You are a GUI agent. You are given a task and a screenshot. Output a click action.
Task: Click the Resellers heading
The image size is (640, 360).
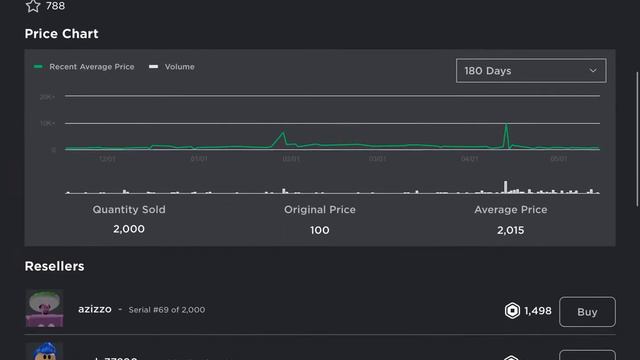(x=54, y=266)
